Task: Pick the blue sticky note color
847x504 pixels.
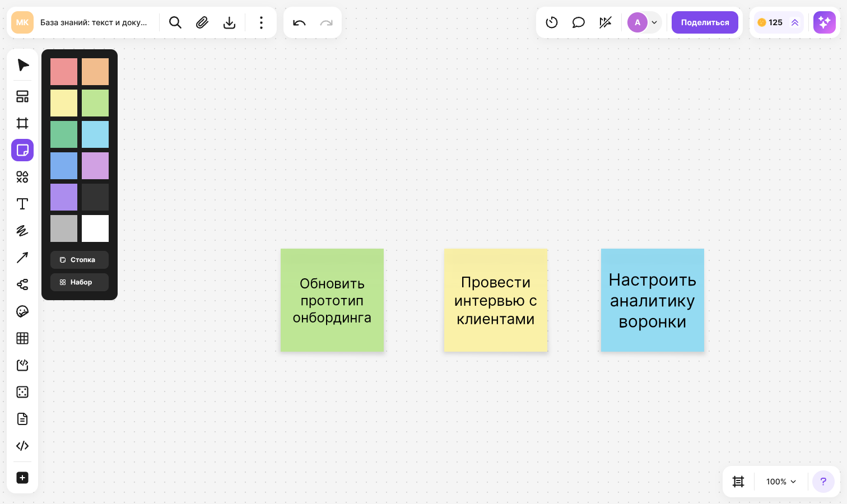Action: point(64,166)
